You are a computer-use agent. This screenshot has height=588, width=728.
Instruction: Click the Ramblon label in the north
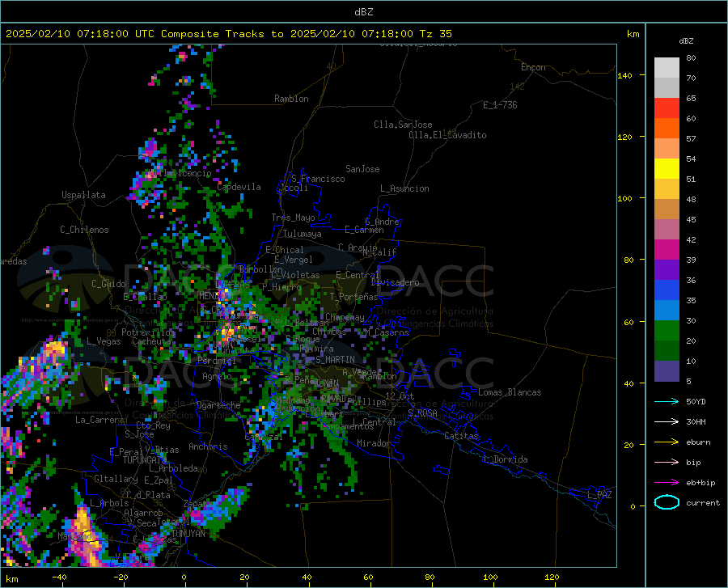click(291, 99)
